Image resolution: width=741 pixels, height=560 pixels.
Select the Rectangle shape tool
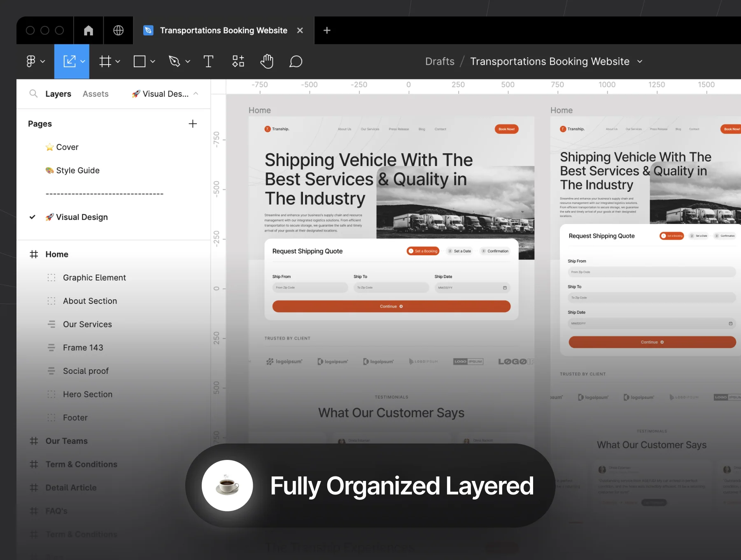(x=140, y=61)
